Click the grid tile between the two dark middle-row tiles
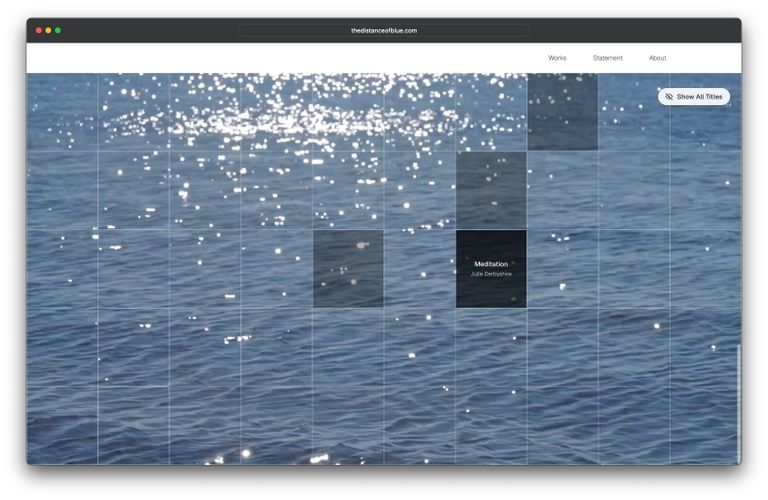Image resolution: width=768 pixels, height=500 pixels. coord(420,269)
